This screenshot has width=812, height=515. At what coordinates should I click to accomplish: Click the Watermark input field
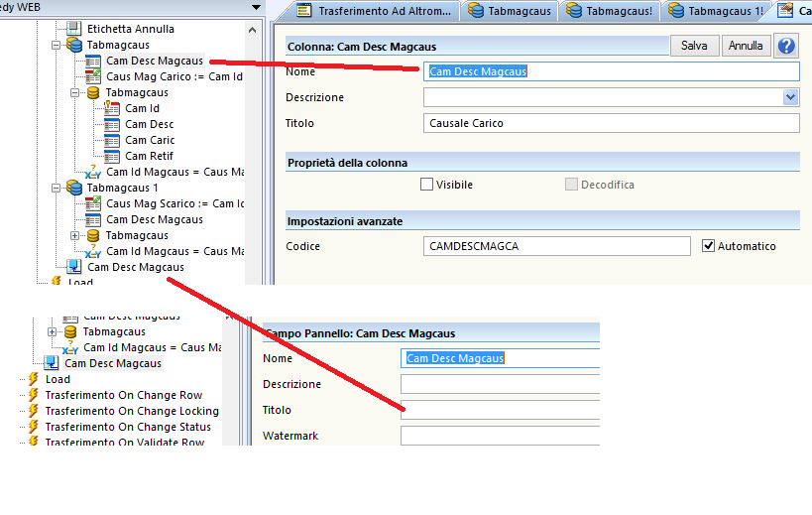[x=501, y=436]
